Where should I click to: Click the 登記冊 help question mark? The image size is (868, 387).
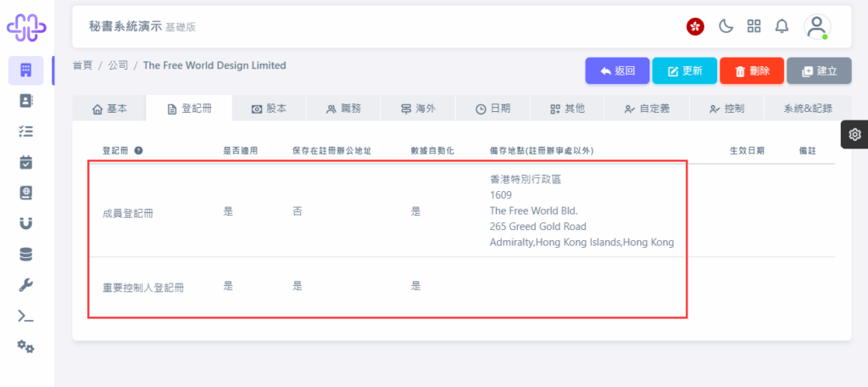pyautogui.click(x=138, y=150)
